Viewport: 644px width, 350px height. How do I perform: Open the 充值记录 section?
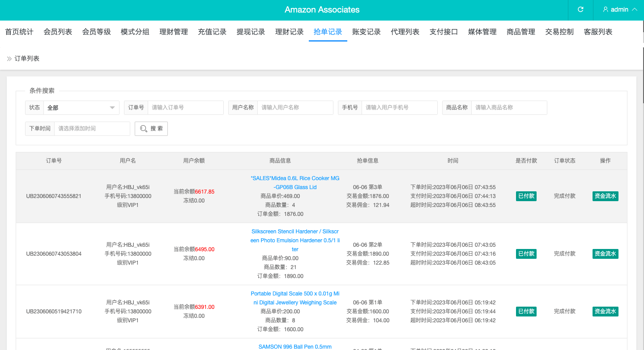point(212,31)
